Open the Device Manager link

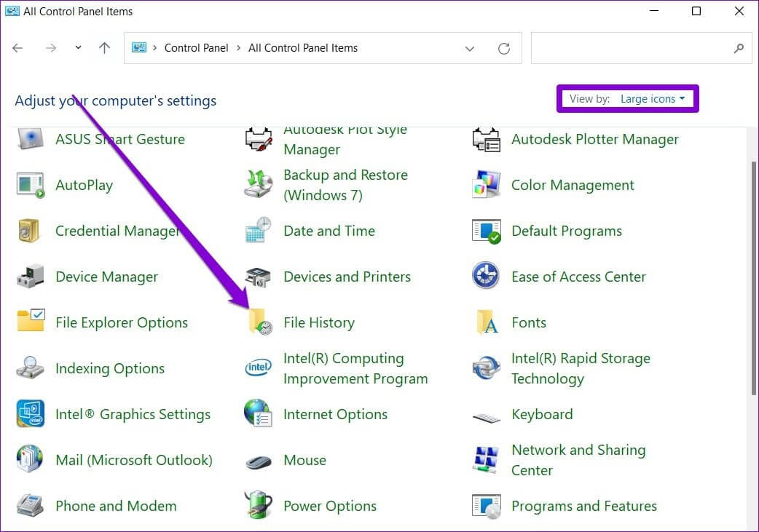pyautogui.click(x=107, y=277)
